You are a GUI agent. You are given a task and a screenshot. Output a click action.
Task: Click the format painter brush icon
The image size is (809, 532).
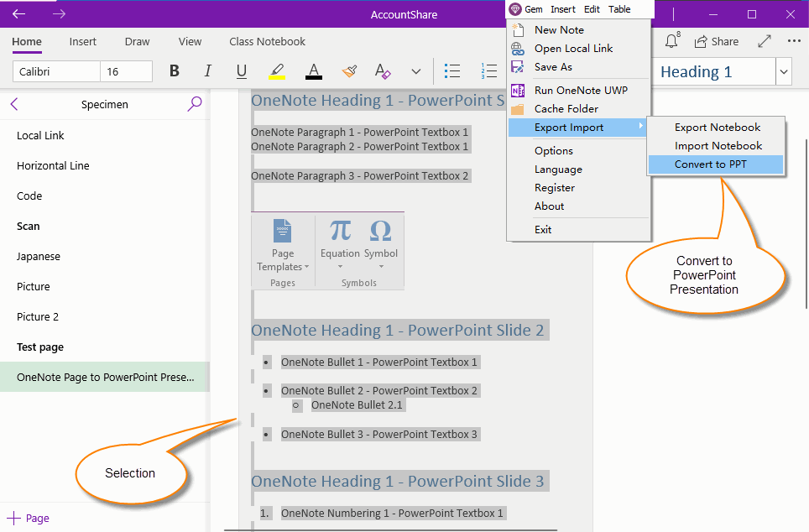[349, 71]
